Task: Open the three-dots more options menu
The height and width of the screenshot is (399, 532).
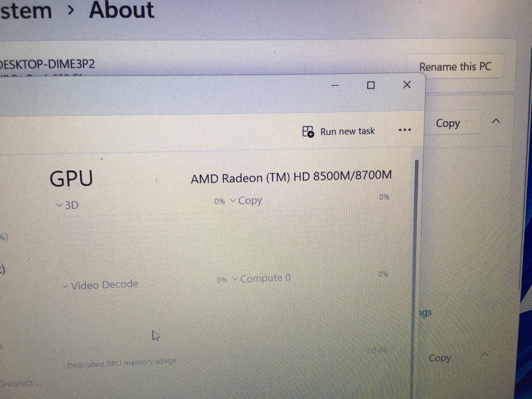Action: (x=404, y=130)
